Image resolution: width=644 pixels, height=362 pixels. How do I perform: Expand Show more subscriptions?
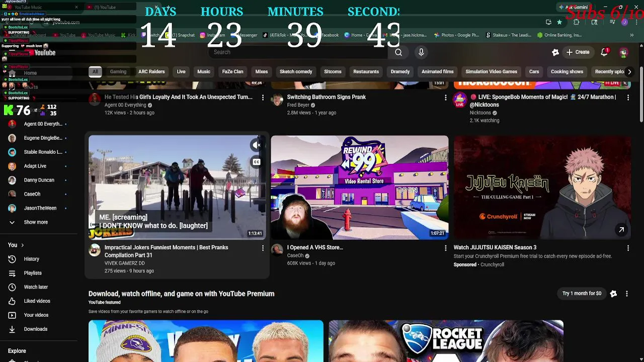pos(38,222)
